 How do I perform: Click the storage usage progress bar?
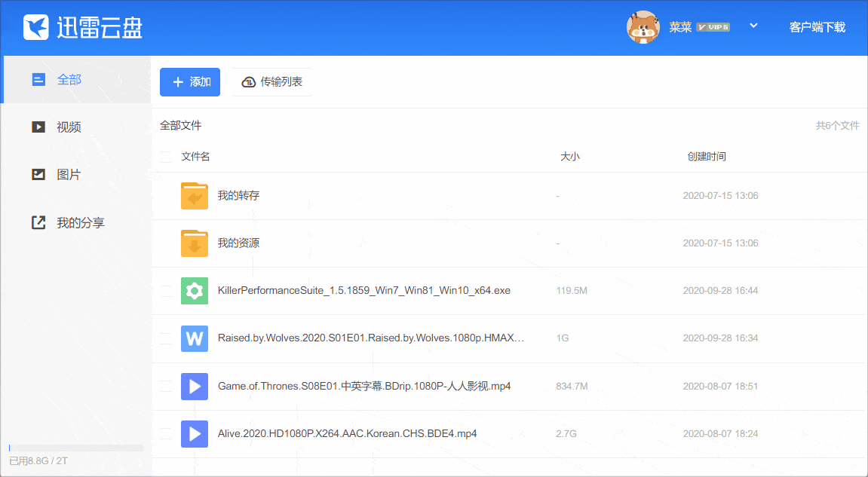pyautogui.click(x=75, y=448)
